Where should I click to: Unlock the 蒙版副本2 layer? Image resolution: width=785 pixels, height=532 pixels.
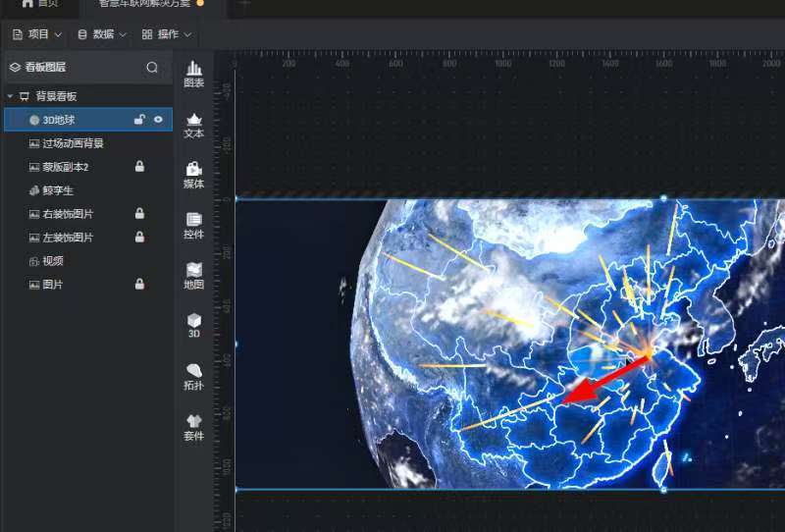[x=139, y=166]
